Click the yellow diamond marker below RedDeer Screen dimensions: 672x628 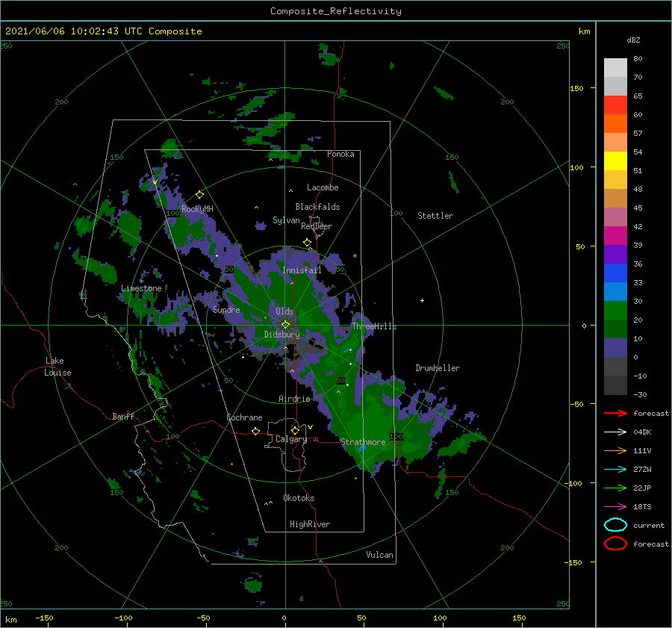[308, 243]
